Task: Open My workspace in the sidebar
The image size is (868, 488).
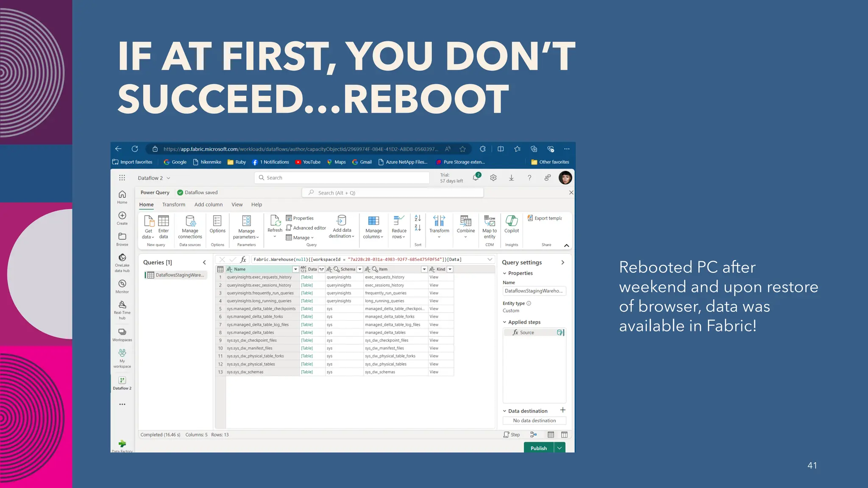Action: (122, 358)
